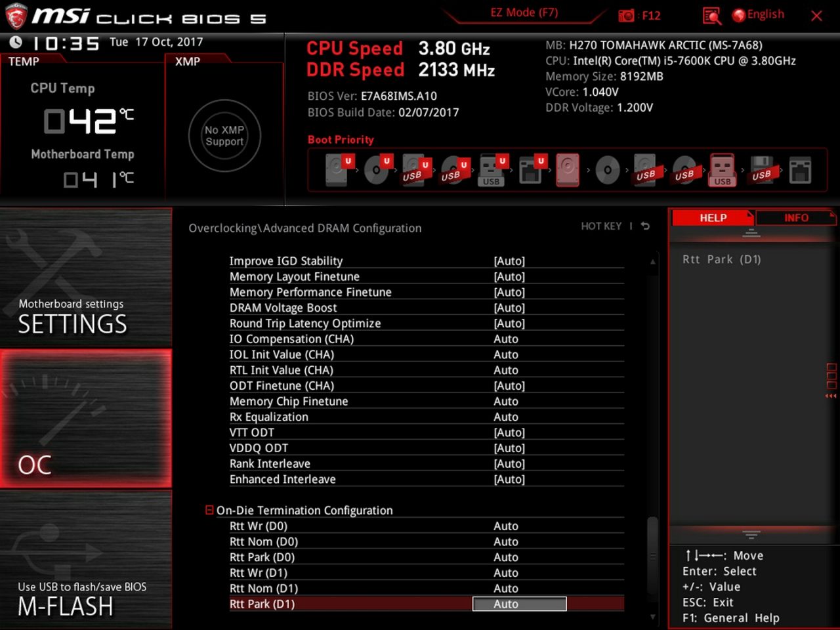Click the clock icon beside the time
This screenshot has width=840, height=630.
(x=16, y=43)
